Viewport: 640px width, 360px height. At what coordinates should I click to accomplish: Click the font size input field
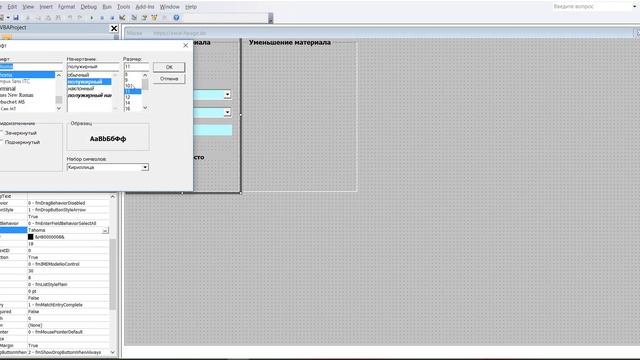click(x=136, y=67)
